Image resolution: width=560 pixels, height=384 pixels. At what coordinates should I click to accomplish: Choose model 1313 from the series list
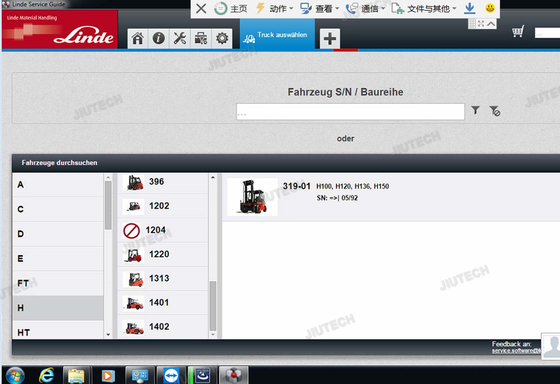point(163,279)
